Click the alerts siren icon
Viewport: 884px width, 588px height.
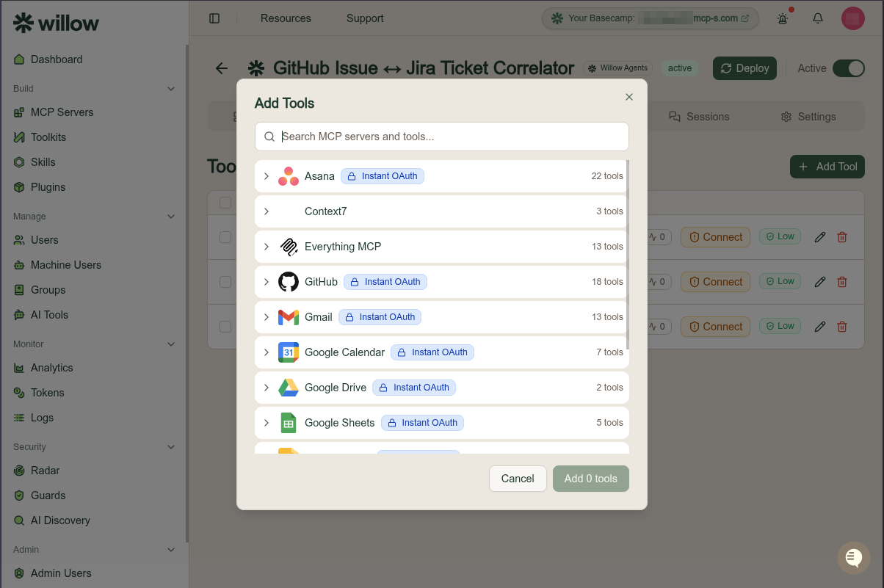(783, 18)
